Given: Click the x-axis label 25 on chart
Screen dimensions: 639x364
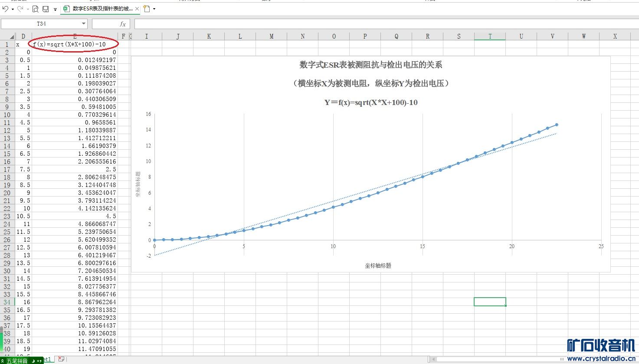Looking at the screenshot, I should coord(601,246).
